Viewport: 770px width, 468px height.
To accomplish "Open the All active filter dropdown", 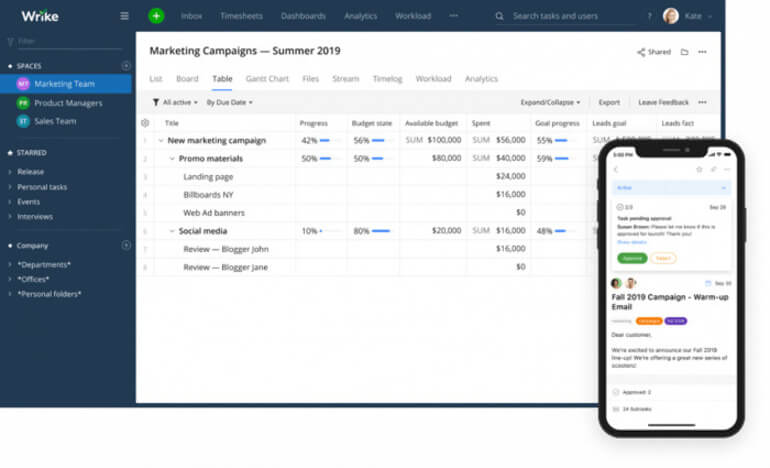I will pos(176,102).
